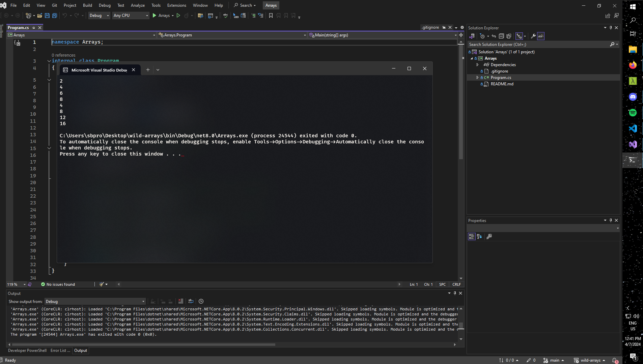
Task: Toggle a bookmark with the bookmark icon
Action: (x=271, y=16)
